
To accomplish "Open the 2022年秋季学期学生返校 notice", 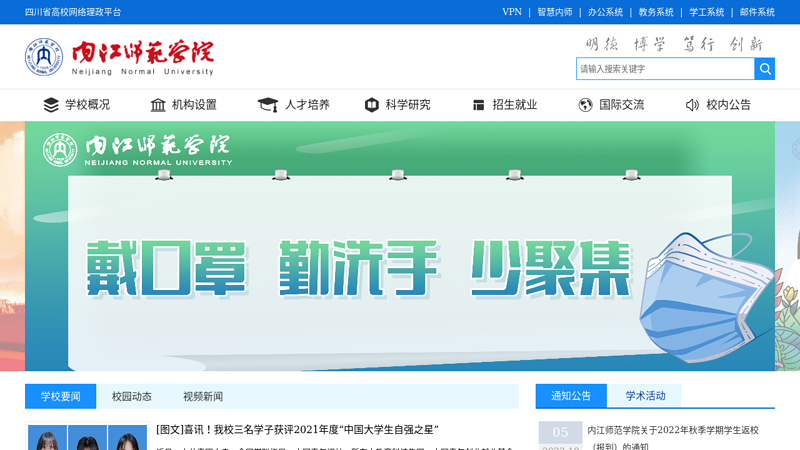I will (x=673, y=437).
